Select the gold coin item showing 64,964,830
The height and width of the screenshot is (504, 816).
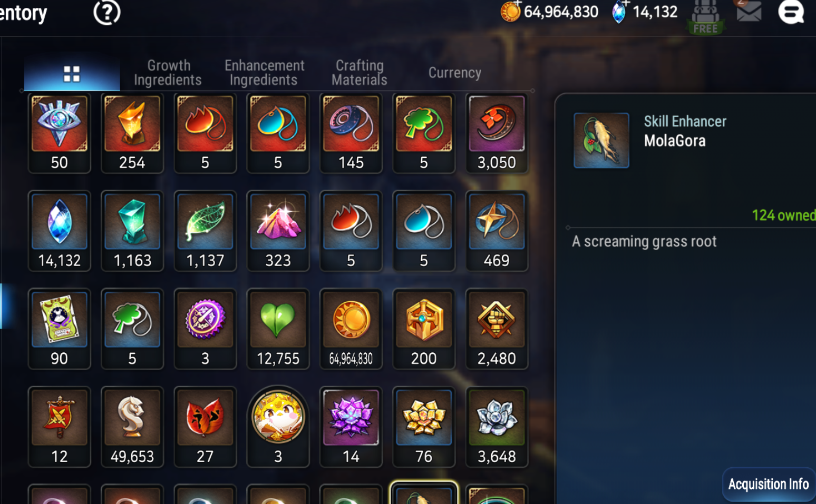coord(351,329)
